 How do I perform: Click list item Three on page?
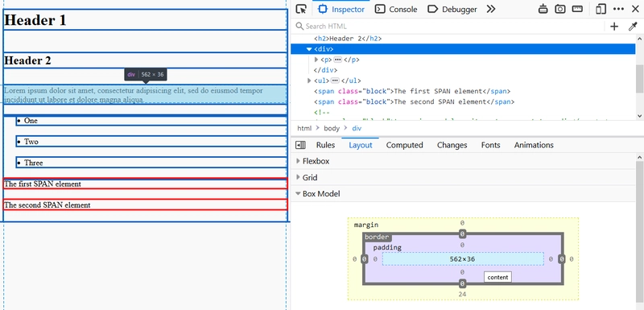coord(33,163)
